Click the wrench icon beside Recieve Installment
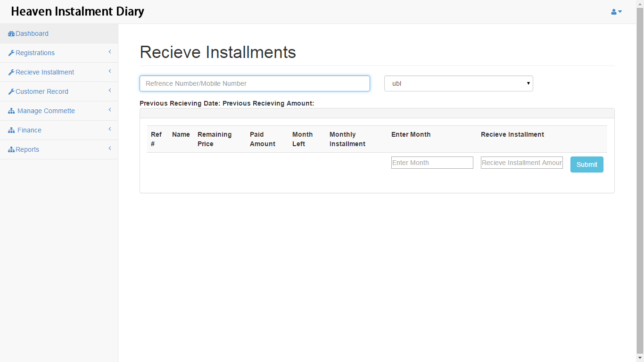644x362 pixels. (11, 73)
